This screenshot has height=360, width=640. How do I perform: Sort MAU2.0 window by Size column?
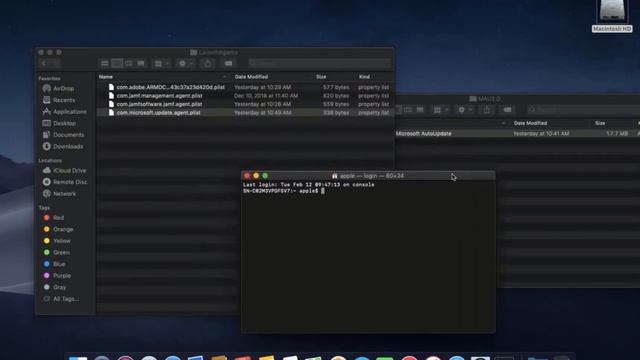click(600, 123)
